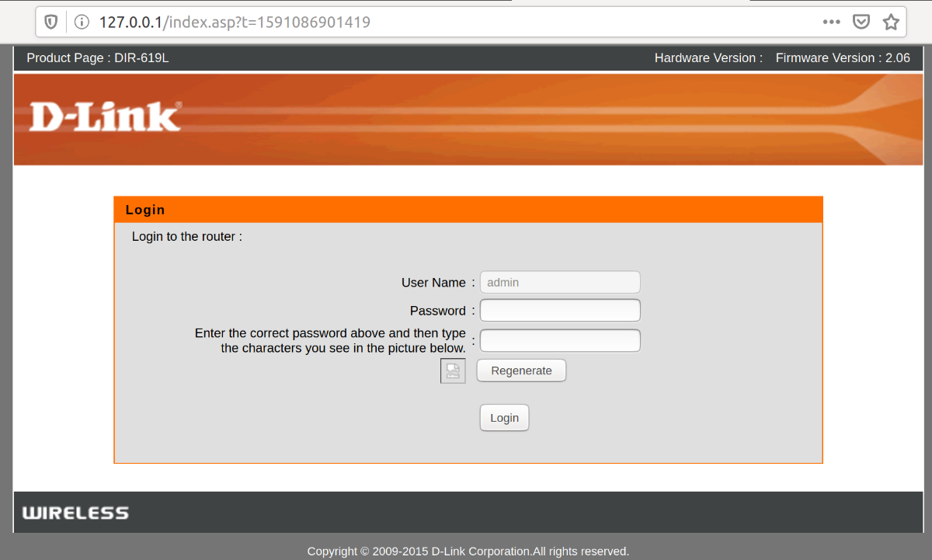Click the captcha characters input field

click(560, 340)
